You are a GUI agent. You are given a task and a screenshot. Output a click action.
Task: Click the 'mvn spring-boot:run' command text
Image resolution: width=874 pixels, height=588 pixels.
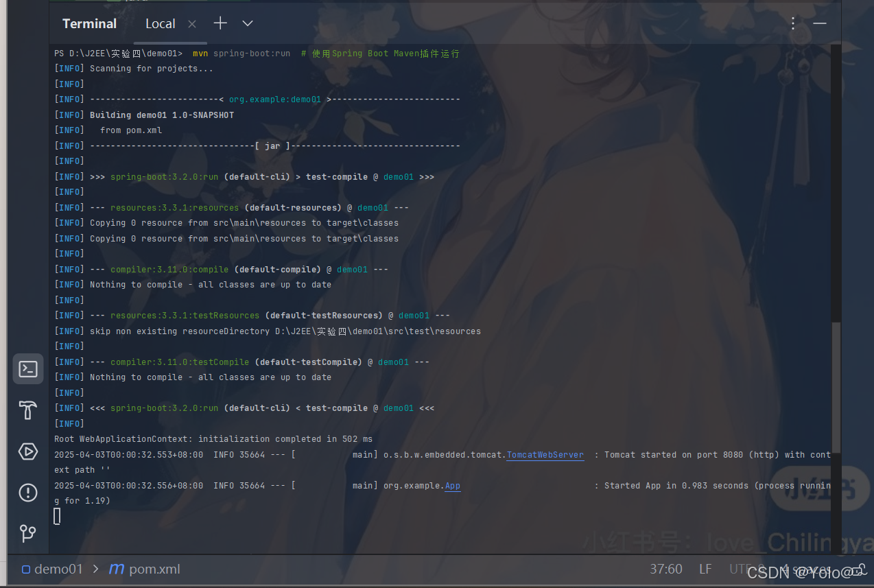(x=241, y=54)
